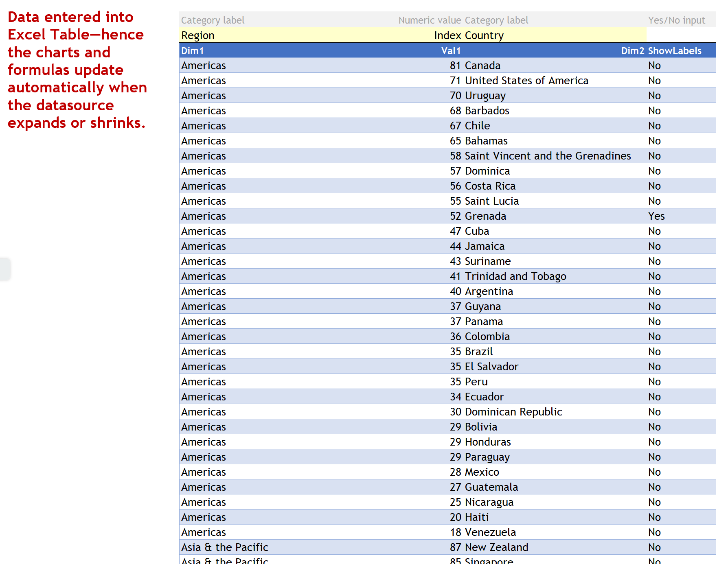Image resolution: width=728 pixels, height=564 pixels.
Task: Select the Brazil cell
Action: coord(555,352)
